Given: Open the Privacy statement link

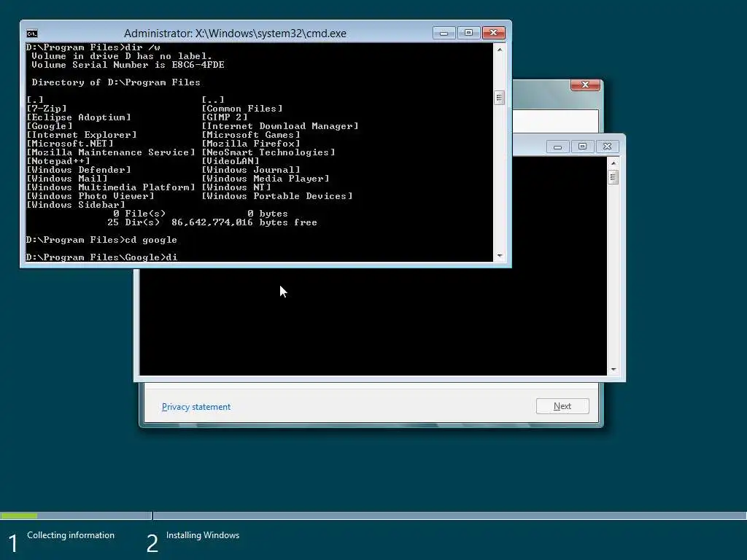Looking at the screenshot, I should [x=196, y=407].
